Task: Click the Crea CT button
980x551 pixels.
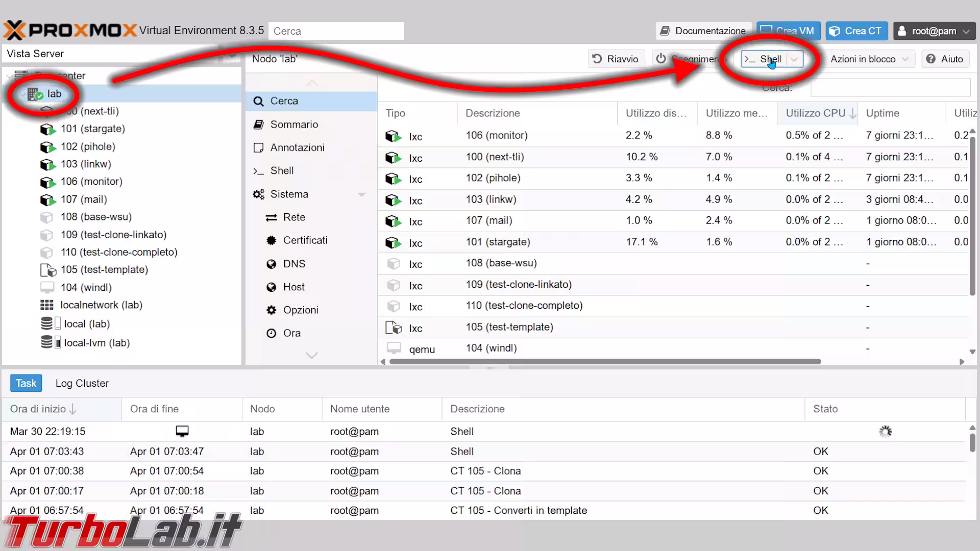Action: (x=856, y=31)
